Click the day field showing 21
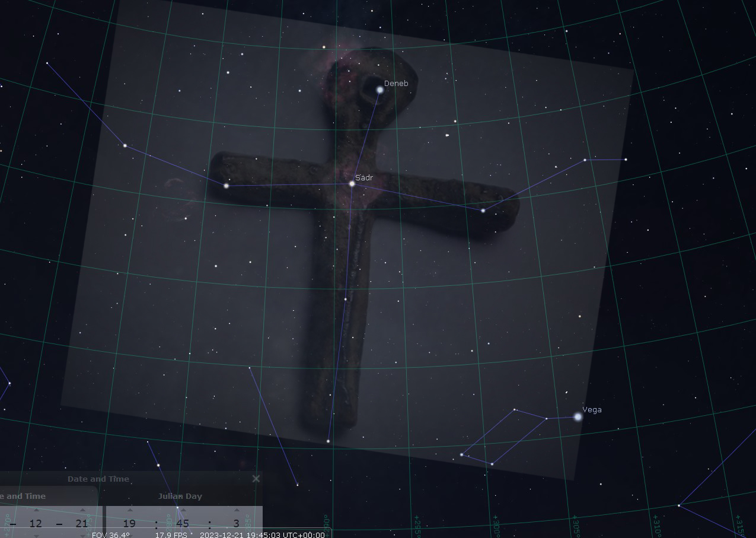Image resolution: width=756 pixels, height=538 pixels. (82, 524)
